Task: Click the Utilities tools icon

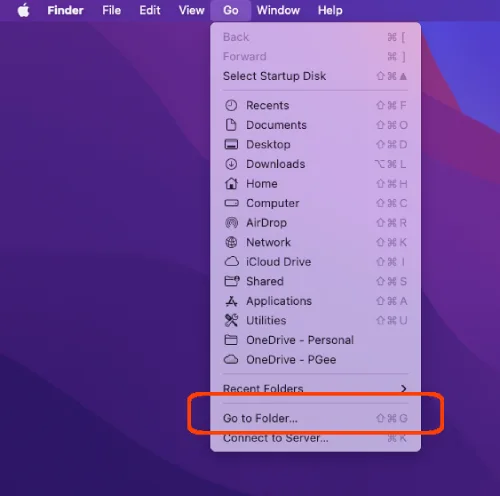Action: tap(231, 320)
